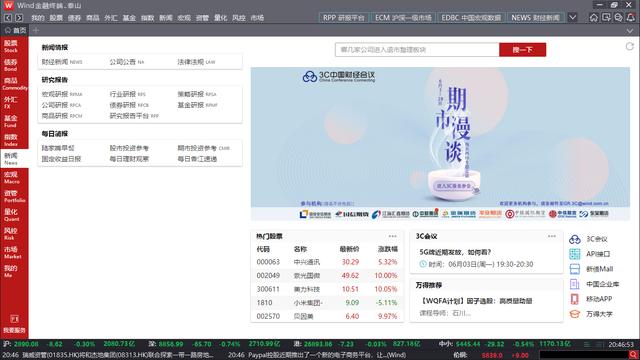Open the 我要服务 sidebar icon
Image resolution: width=640 pixels, height=360 pixels.
[14, 324]
